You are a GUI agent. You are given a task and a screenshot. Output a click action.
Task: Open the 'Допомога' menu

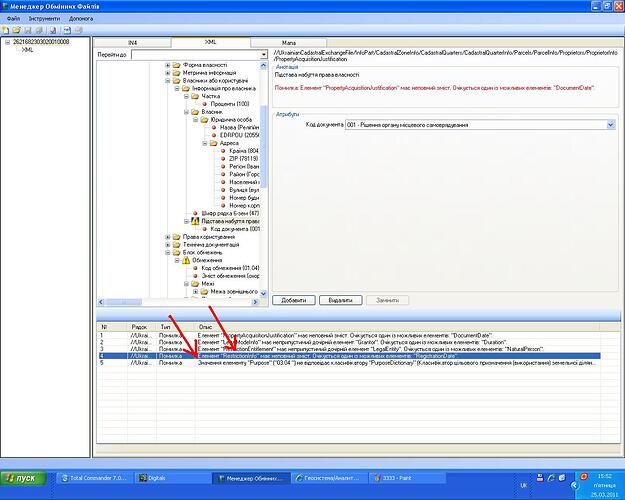tap(81, 18)
